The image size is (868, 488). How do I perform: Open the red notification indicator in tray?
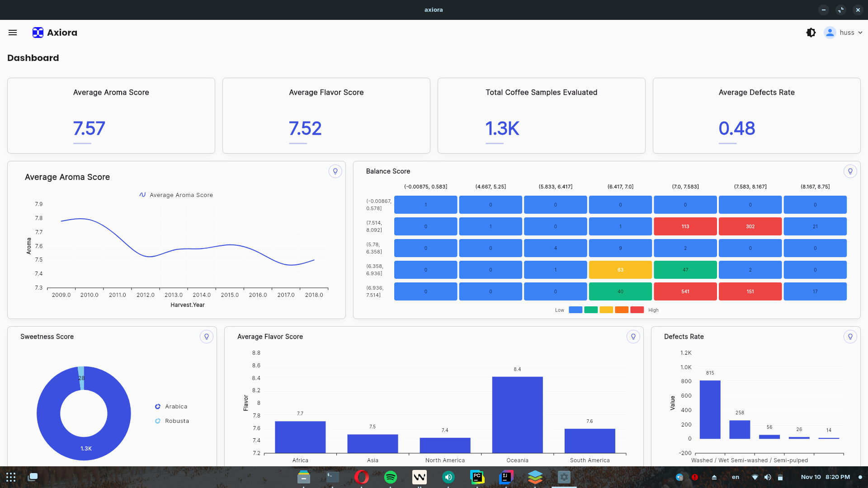(x=695, y=477)
